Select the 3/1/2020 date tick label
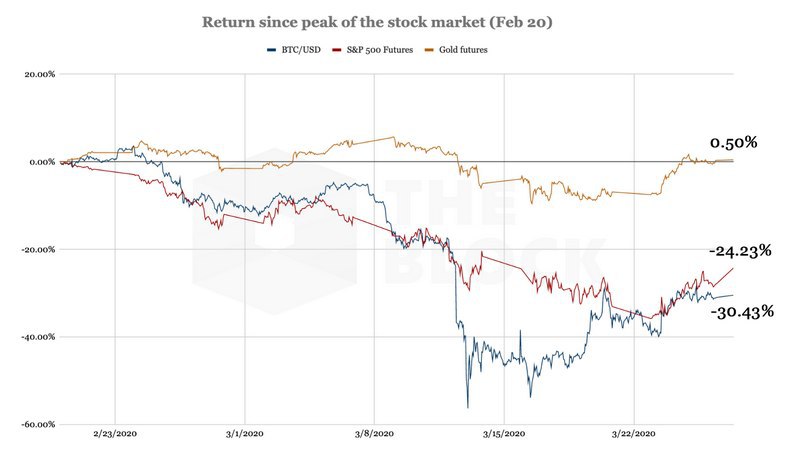Viewport: 800px width, 449px height. point(244,435)
